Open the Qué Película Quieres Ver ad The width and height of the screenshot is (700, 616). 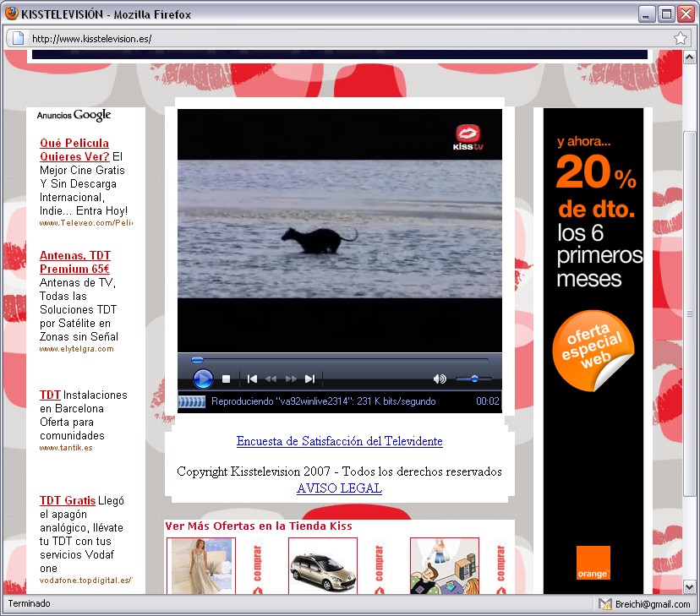74,150
